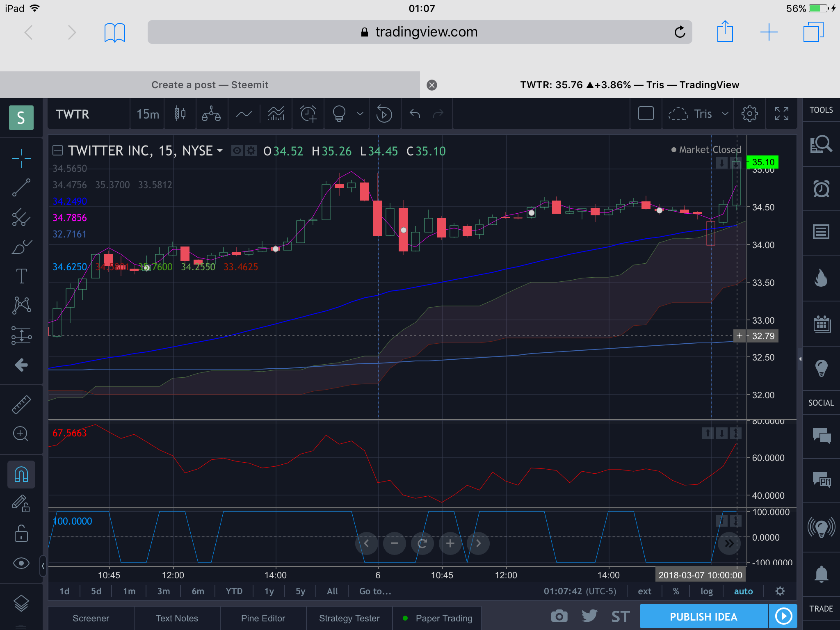Set chart range to 3m
The width and height of the screenshot is (840, 630).
[164, 591]
